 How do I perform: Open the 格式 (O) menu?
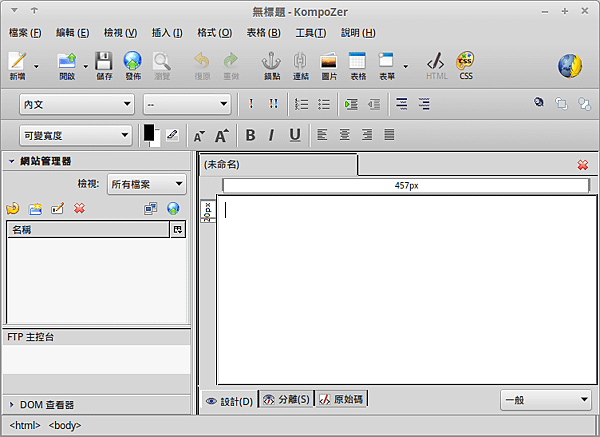tap(215, 33)
